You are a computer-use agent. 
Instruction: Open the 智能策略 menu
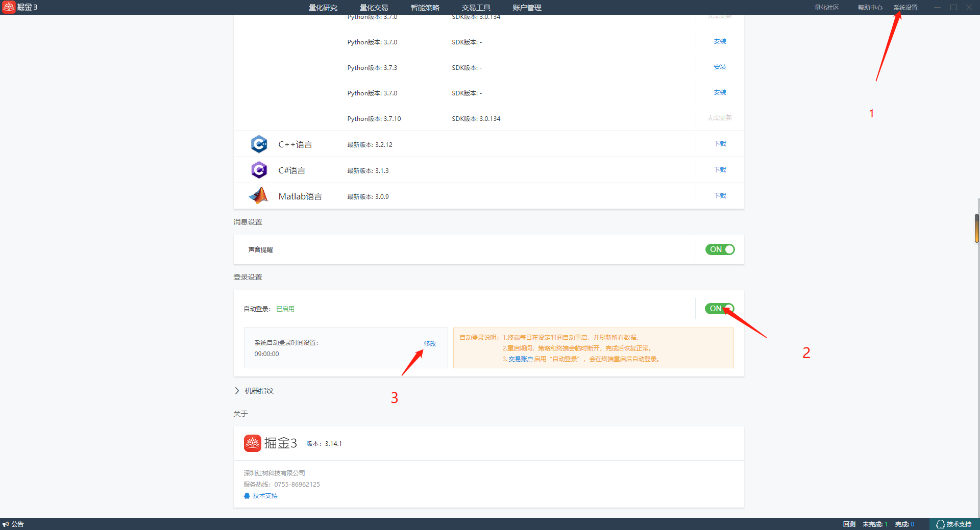(x=425, y=8)
